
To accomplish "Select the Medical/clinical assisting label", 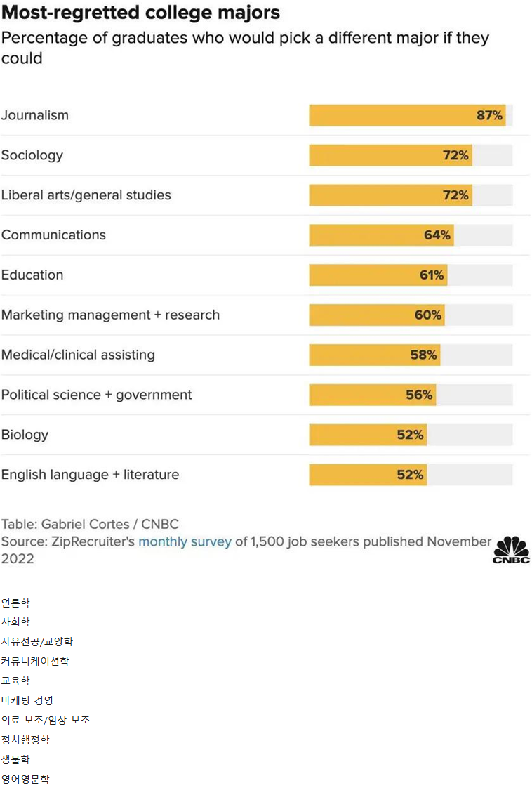I will tap(78, 355).
